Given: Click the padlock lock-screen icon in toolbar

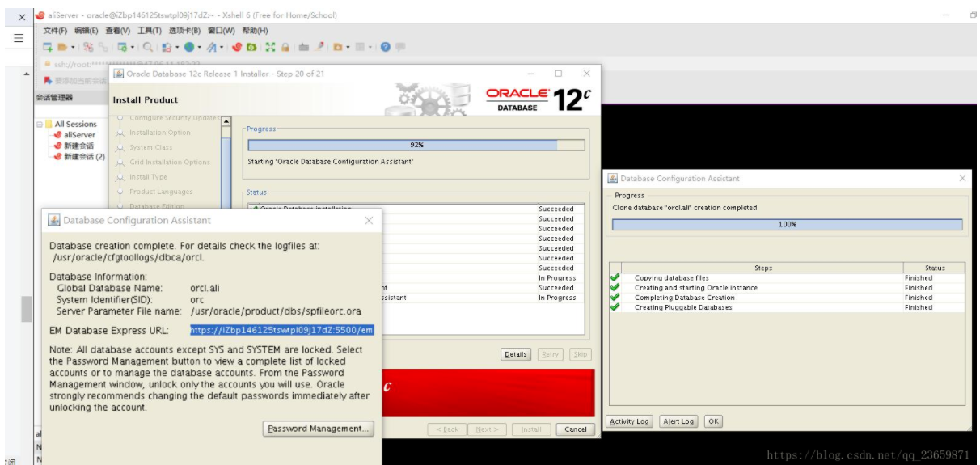Looking at the screenshot, I should coord(285,47).
